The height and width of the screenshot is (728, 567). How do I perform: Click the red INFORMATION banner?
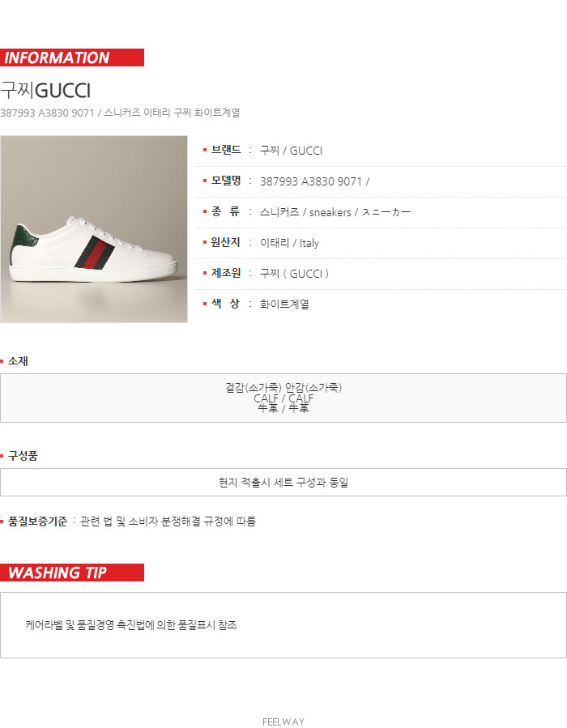tap(72, 57)
